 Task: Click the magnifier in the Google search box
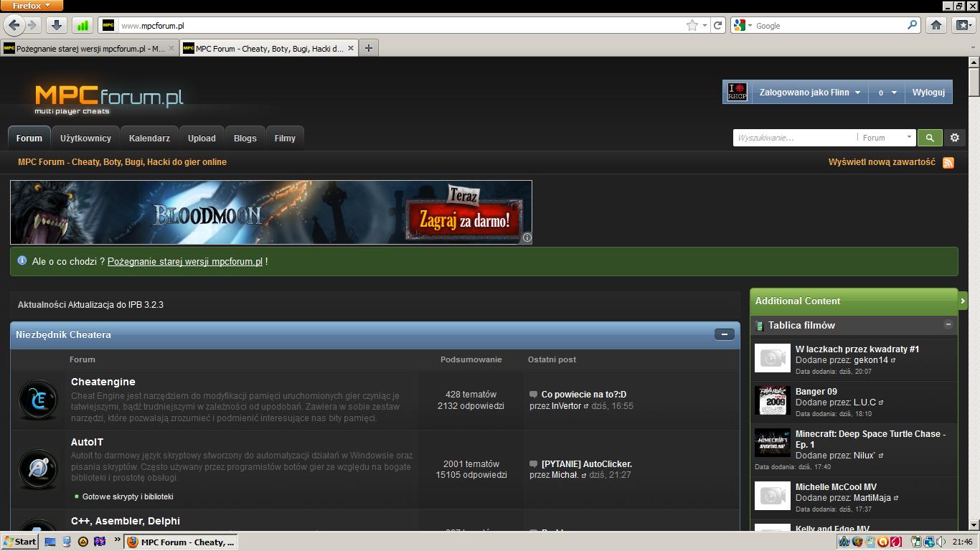(x=913, y=25)
